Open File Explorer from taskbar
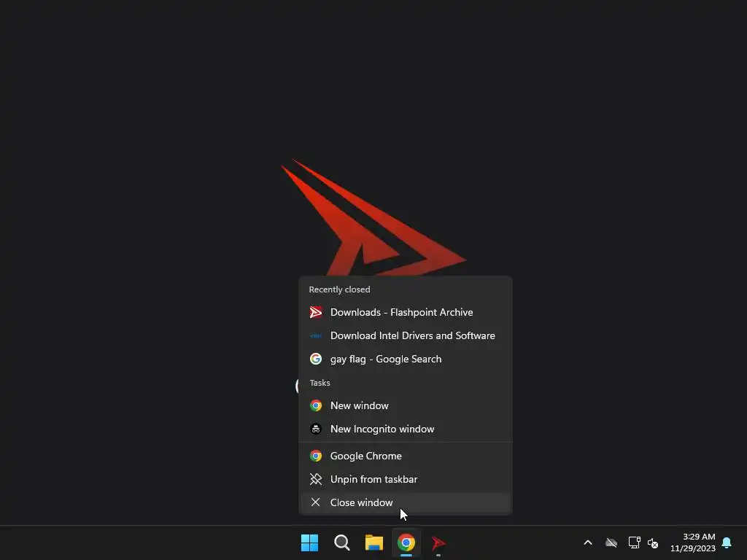Screen dimensions: 747x560 pos(374,542)
